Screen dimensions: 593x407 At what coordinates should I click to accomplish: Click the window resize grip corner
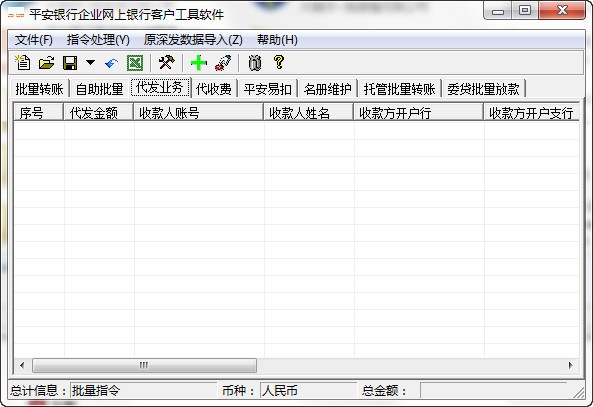pyautogui.click(x=579, y=393)
